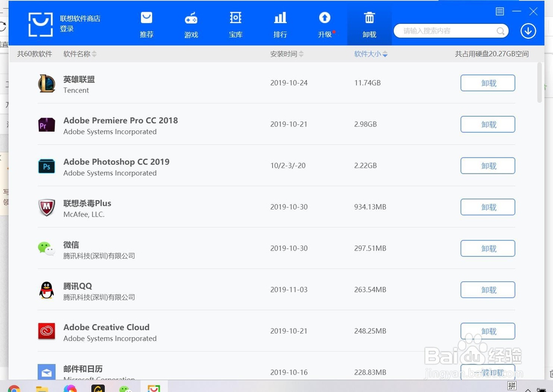Click the 11.74GB size value
The width and height of the screenshot is (553, 392).
[x=368, y=83]
